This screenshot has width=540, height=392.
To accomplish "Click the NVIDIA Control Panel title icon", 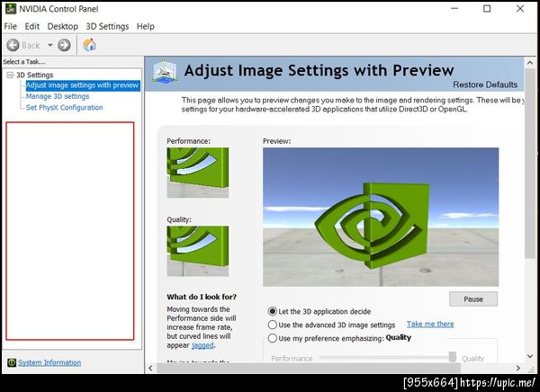I will pos(11,9).
